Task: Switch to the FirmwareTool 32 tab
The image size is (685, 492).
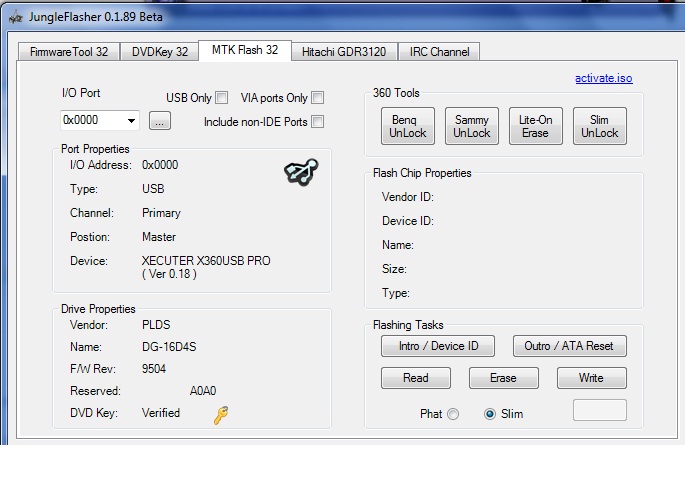Action: (69, 52)
